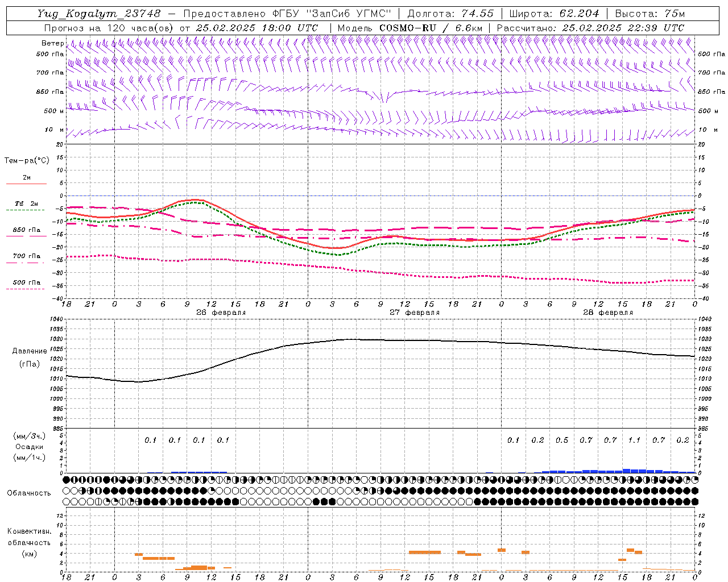Click the 850 гПа temperature legend entry
The height and width of the screenshot is (582, 728).
click(x=27, y=230)
